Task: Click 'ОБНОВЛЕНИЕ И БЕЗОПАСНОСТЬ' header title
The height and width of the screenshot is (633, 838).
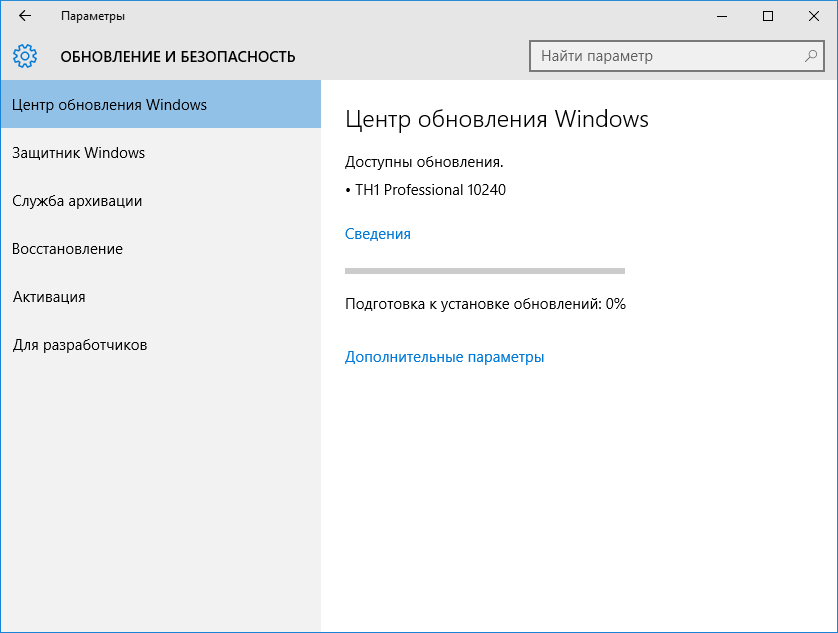Action: coord(177,57)
